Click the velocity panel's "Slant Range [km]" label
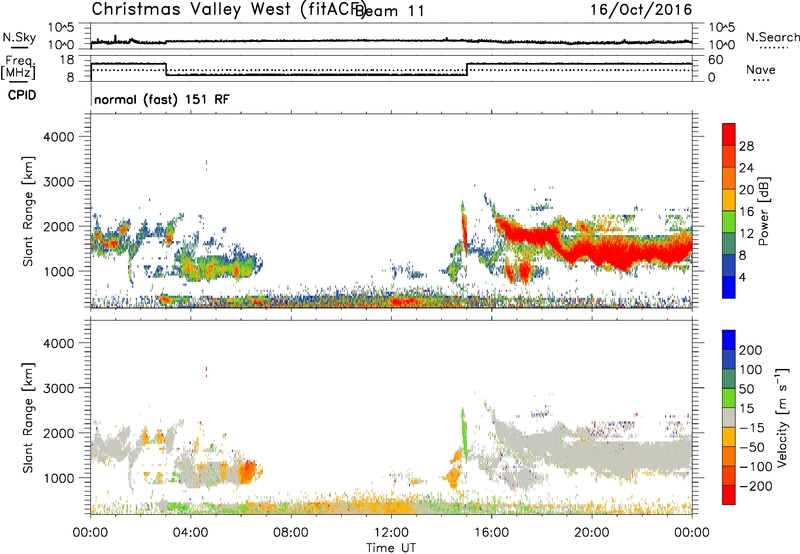This screenshot has height=554, width=800. click(x=28, y=418)
